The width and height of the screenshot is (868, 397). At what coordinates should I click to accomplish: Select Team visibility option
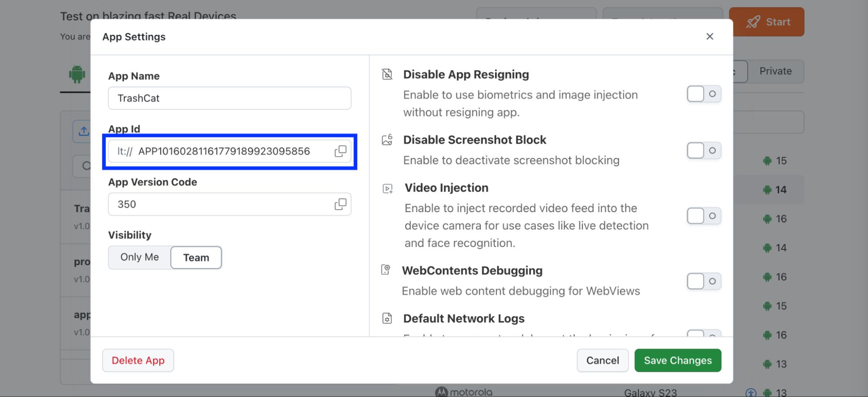[x=196, y=257]
